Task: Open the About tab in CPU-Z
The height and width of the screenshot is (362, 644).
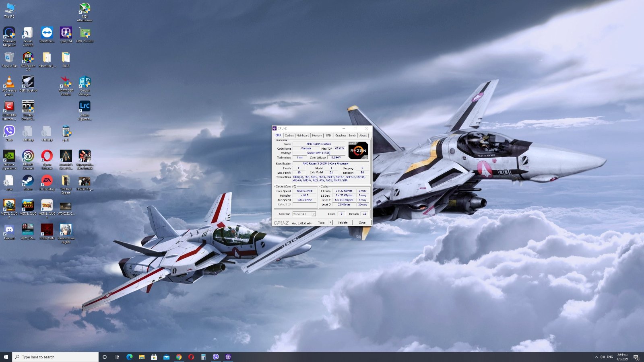Action: coord(363,136)
